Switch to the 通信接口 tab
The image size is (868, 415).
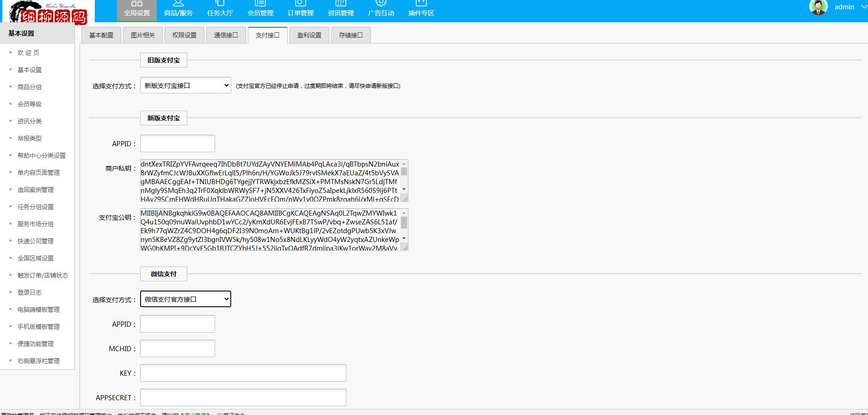(226, 35)
